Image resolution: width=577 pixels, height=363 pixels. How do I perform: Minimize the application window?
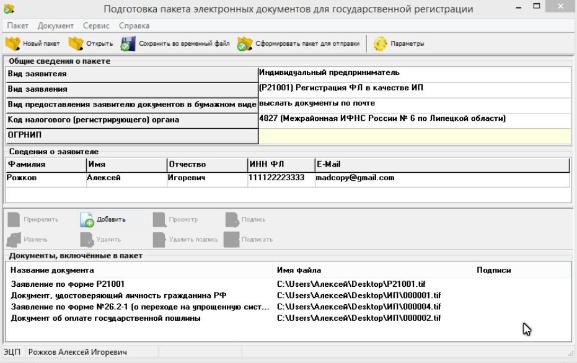519,7
